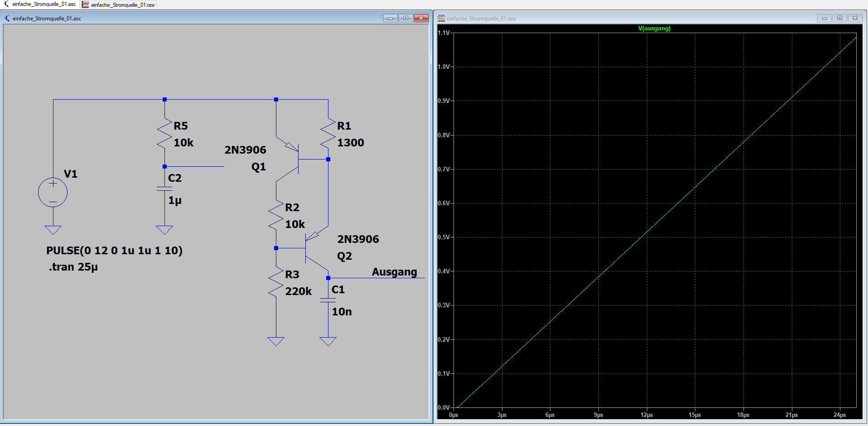This screenshot has height=426, width=868.
Task: Click the 0.0V label on plot vertical axis
Action: coord(444,407)
